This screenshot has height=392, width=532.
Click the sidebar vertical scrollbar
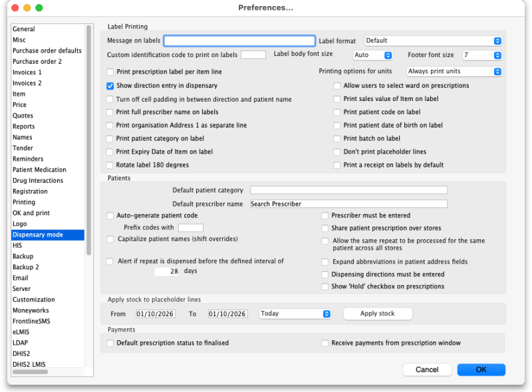[x=89, y=140]
